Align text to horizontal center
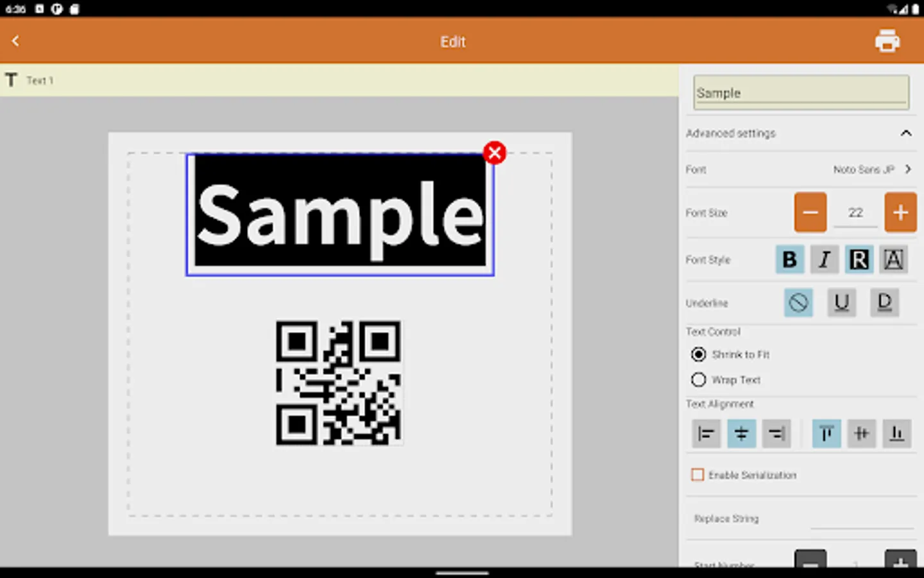Image resolution: width=924 pixels, height=578 pixels. [x=741, y=434]
